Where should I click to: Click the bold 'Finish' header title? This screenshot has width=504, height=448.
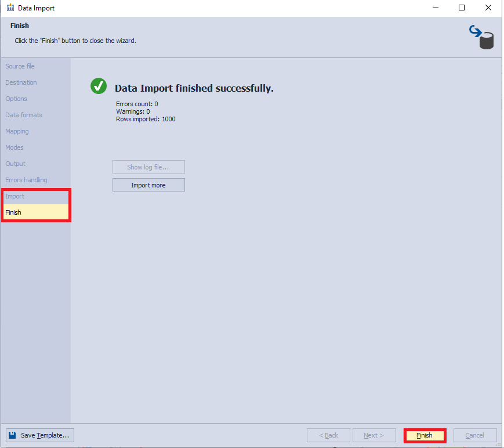20,26
